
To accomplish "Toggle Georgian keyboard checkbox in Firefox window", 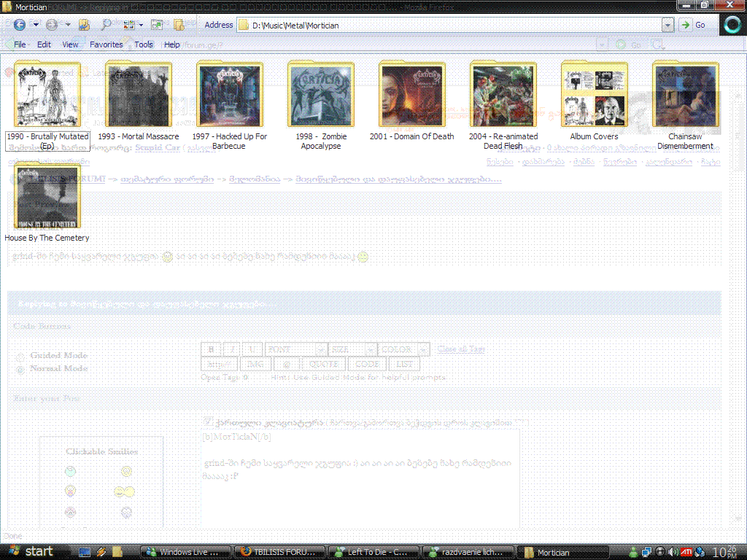I will (x=208, y=421).
